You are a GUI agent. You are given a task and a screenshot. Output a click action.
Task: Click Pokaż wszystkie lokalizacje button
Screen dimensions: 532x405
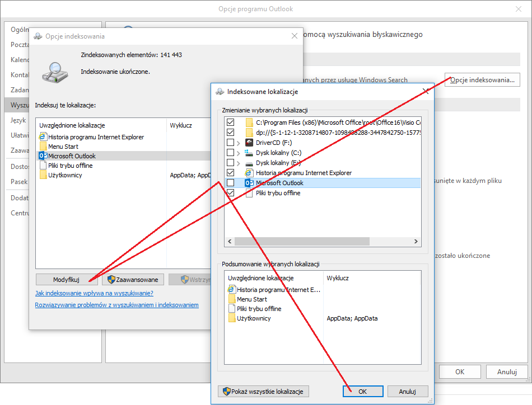[x=263, y=392]
